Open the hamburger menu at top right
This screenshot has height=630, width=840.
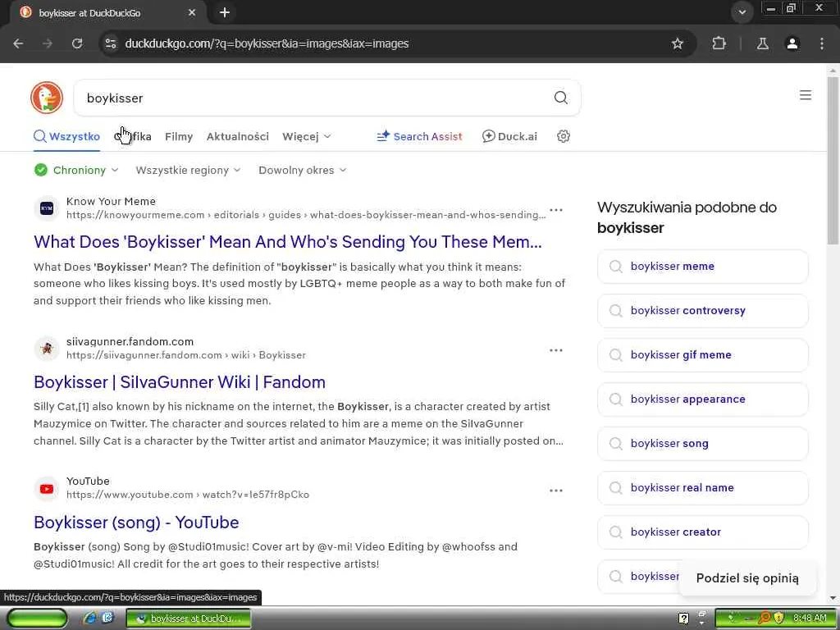[x=806, y=95]
